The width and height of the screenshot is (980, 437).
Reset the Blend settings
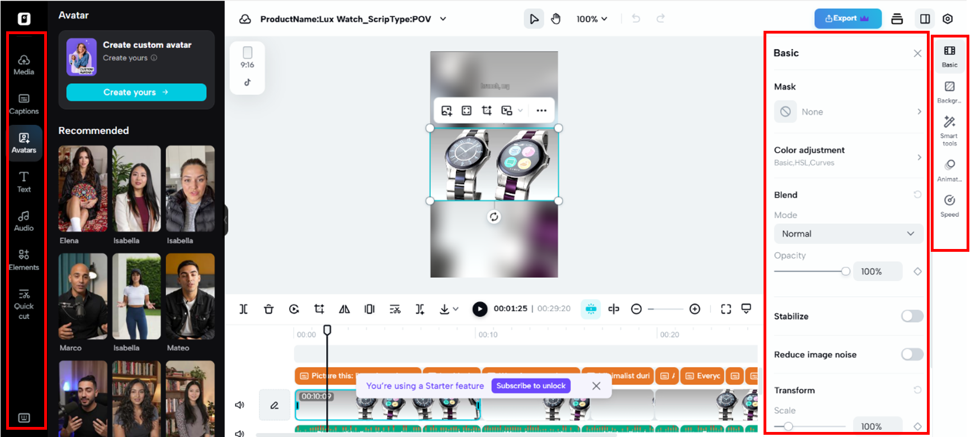917,195
